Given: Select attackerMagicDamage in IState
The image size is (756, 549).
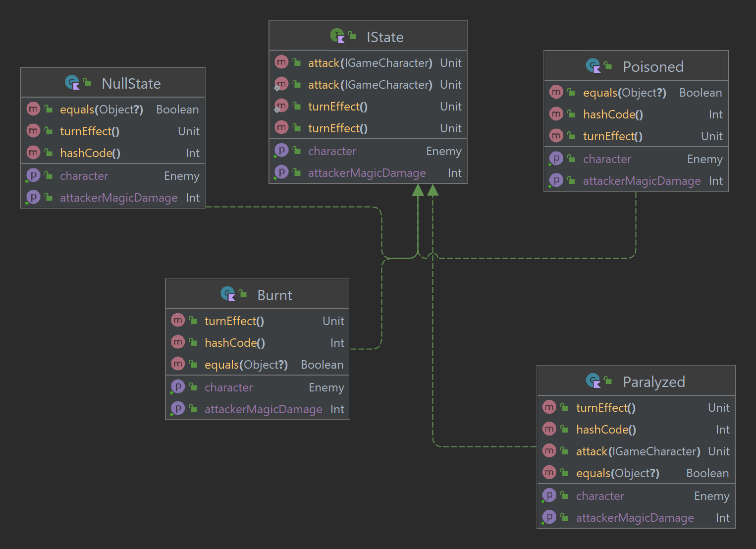Looking at the screenshot, I should (x=367, y=173).
